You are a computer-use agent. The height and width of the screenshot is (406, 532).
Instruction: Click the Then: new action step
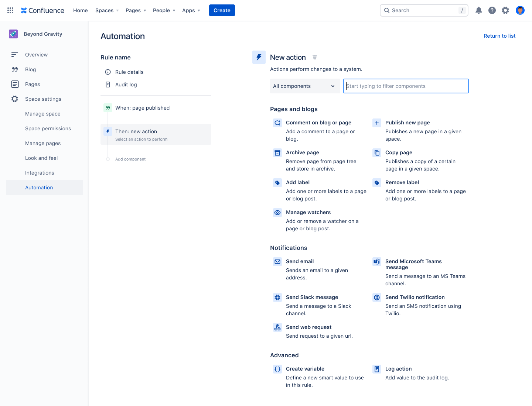[x=156, y=134]
